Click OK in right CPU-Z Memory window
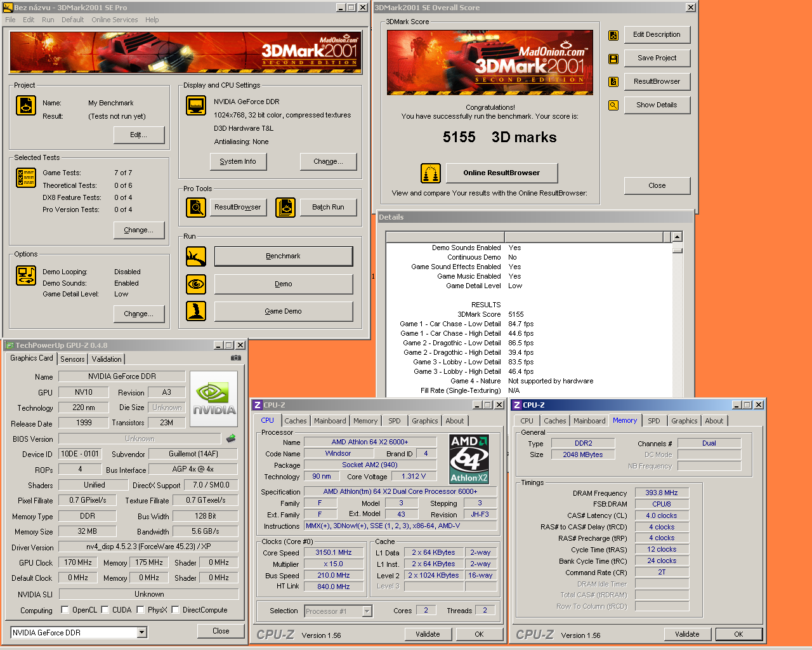This screenshot has height=650, width=812. pyautogui.click(x=738, y=634)
